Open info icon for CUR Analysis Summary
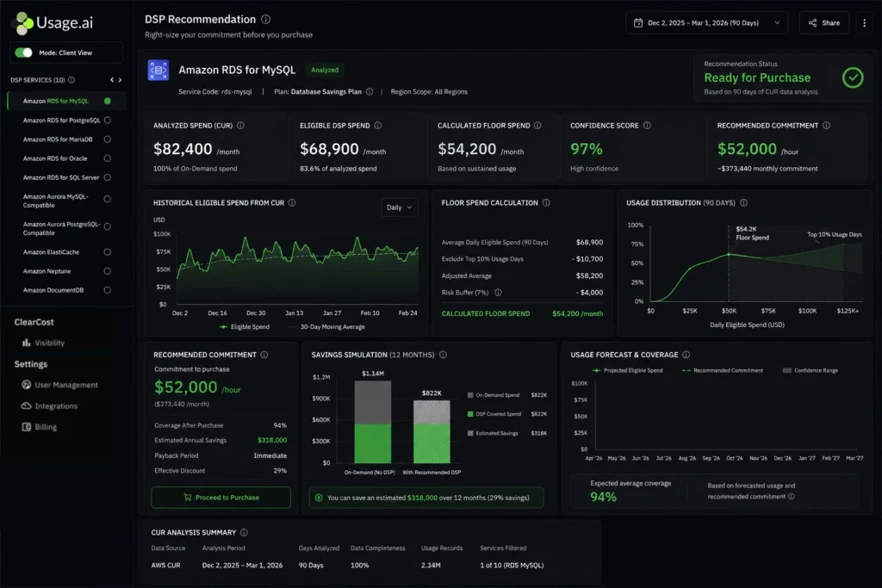882x588 pixels. coord(244,532)
